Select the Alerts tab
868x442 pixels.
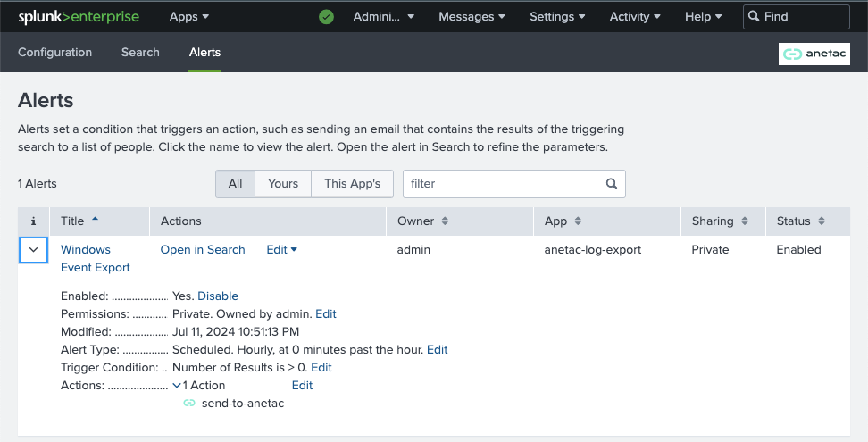pyautogui.click(x=204, y=52)
